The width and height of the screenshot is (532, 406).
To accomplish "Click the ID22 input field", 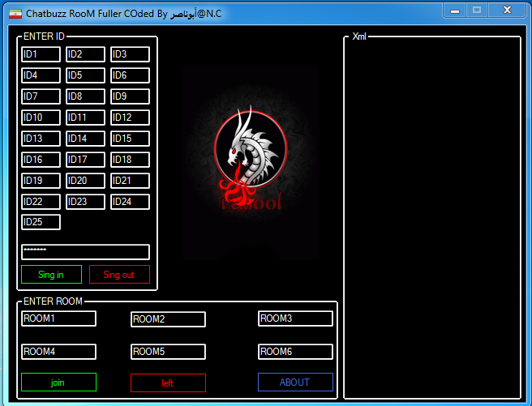I will click(41, 202).
